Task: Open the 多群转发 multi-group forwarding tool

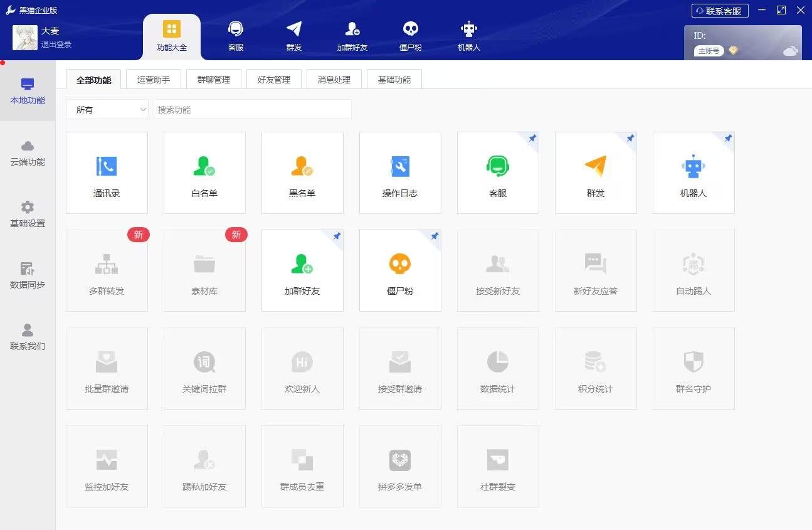Action: coord(107,270)
